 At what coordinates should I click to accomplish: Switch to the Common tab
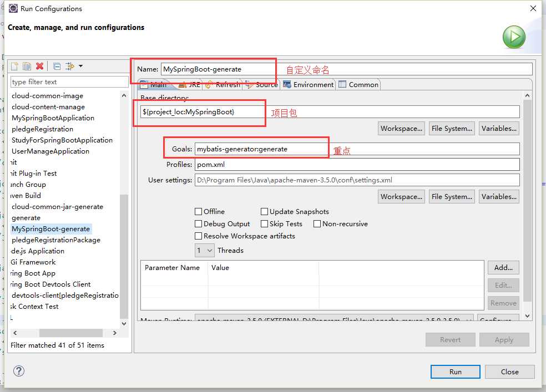(x=358, y=84)
